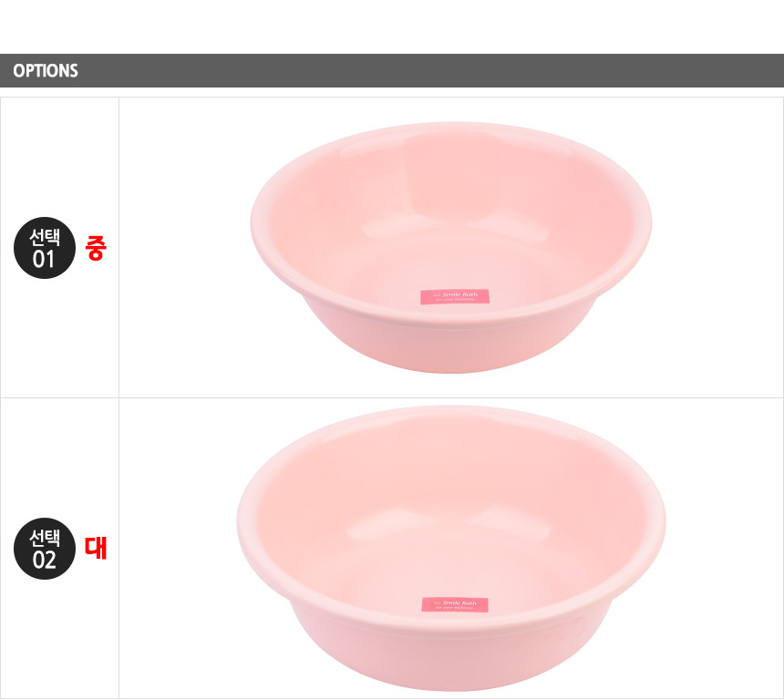
Task: Click the Smile Bath sticker on medium basin
Action: 454,296
